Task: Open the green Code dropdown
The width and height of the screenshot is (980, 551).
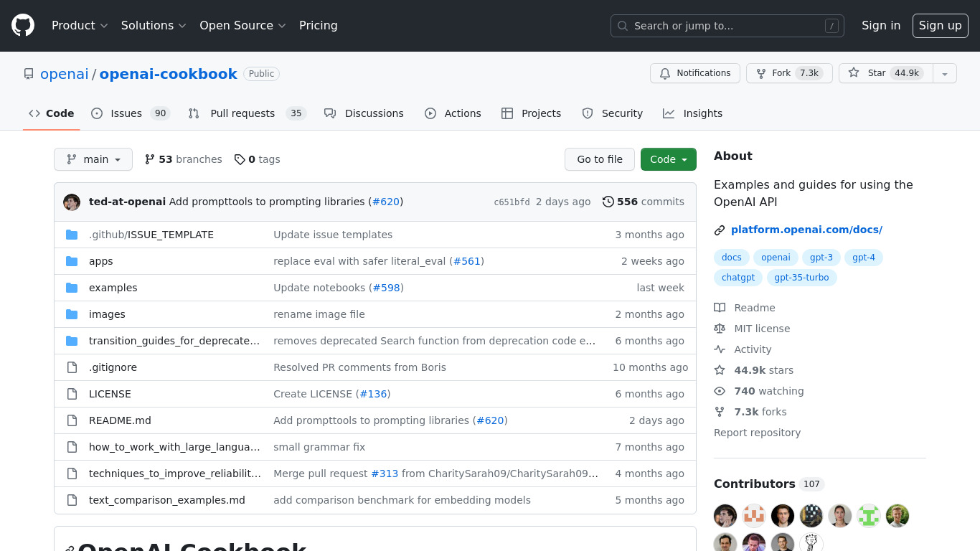Action: 669,159
